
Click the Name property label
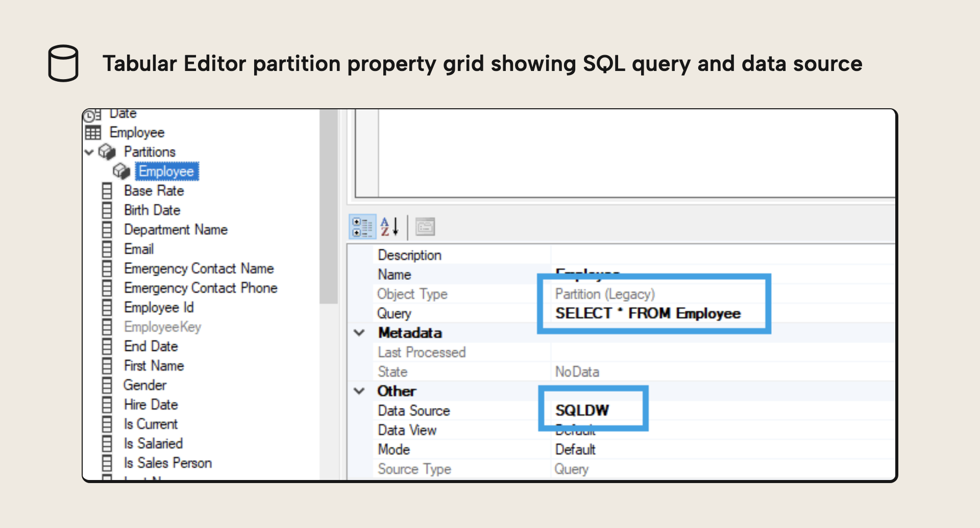click(x=394, y=275)
